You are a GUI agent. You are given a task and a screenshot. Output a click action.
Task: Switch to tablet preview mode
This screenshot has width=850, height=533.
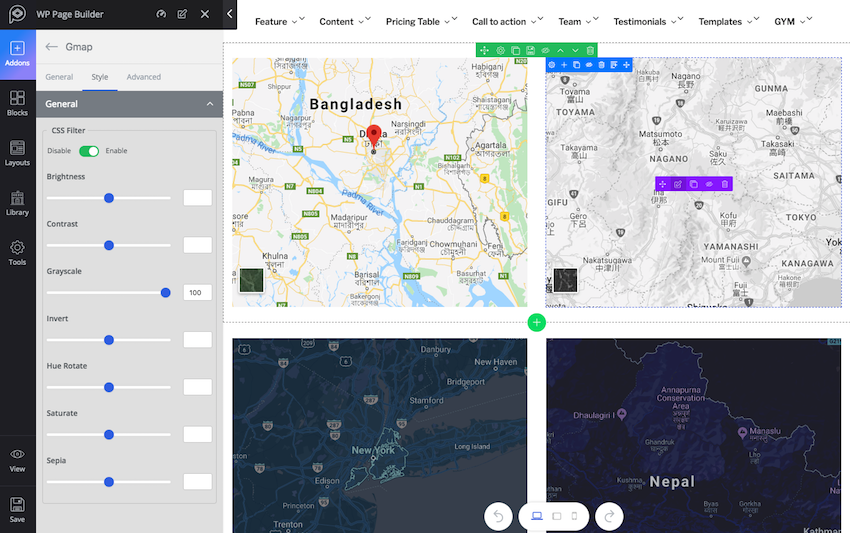[557, 516]
